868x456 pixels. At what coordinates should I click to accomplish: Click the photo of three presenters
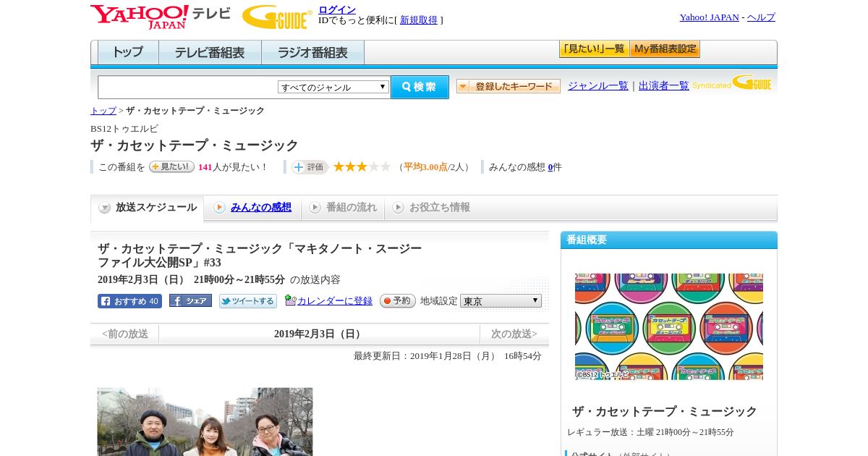(x=205, y=421)
